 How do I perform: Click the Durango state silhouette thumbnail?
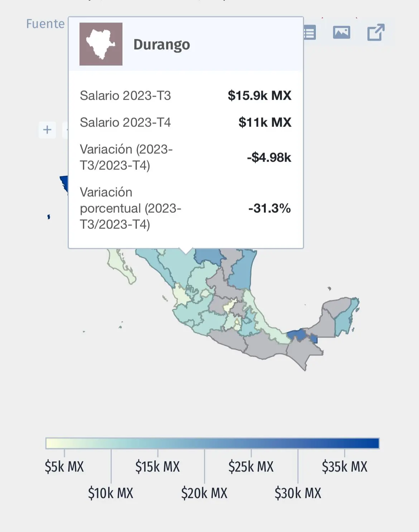(101, 44)
